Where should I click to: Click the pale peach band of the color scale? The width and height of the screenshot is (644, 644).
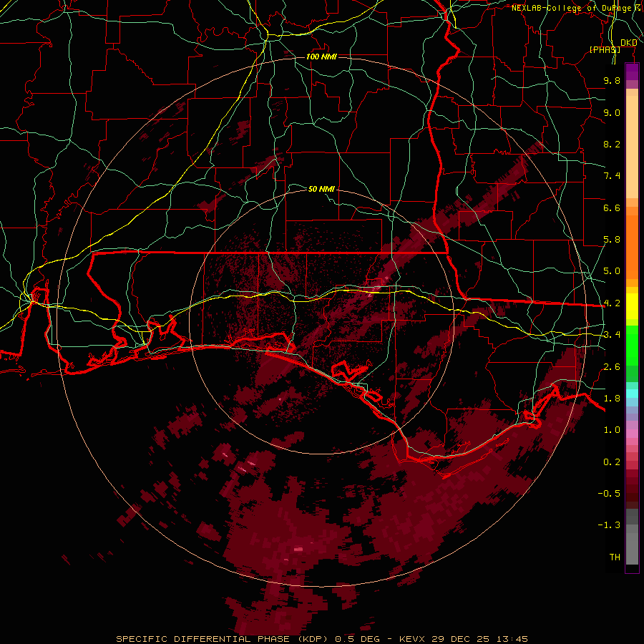(x=632, y=147)
